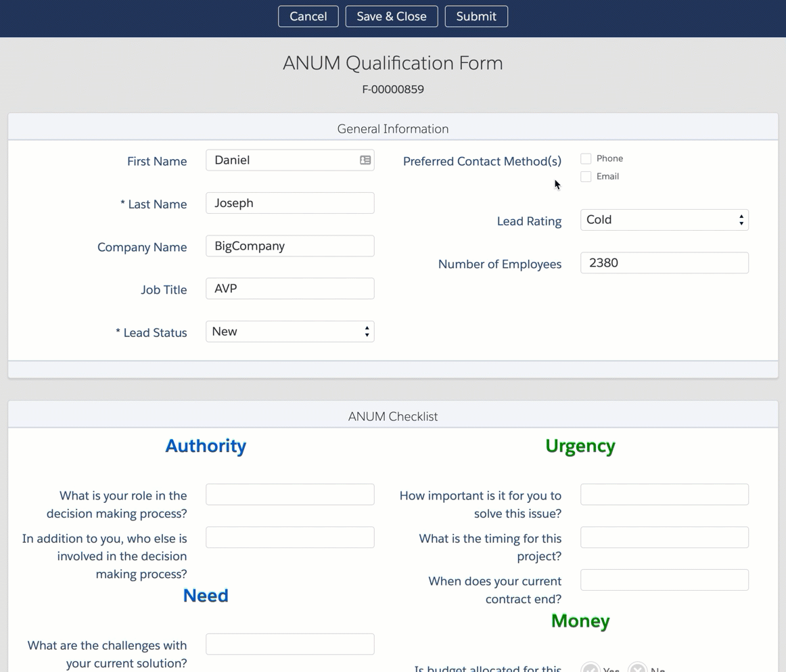Click the Company Name label
The height and width of the screenshot is (672, 786).
click(x=142, y=247)
